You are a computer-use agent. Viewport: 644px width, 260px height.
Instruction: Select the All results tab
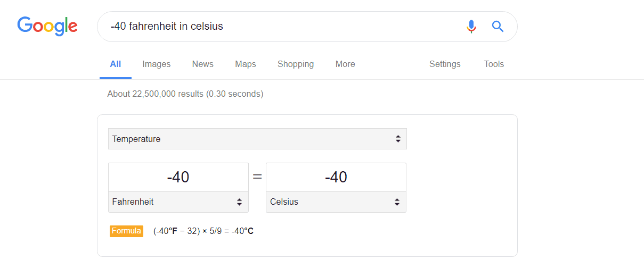[x=116, y=64]
